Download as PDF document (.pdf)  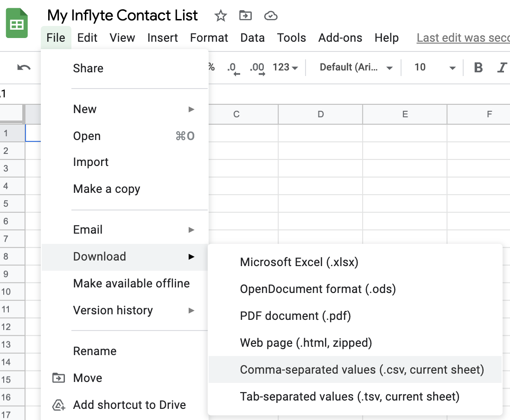[355, 316]
